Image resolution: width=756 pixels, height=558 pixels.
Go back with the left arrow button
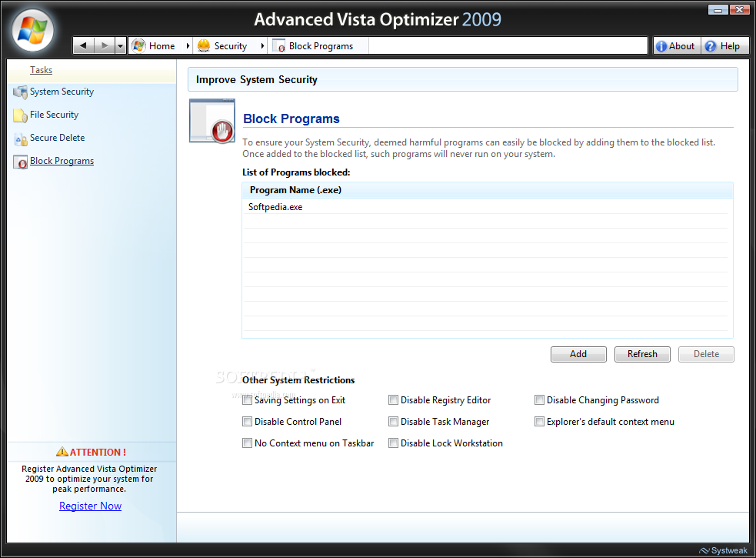click(83, 46)
